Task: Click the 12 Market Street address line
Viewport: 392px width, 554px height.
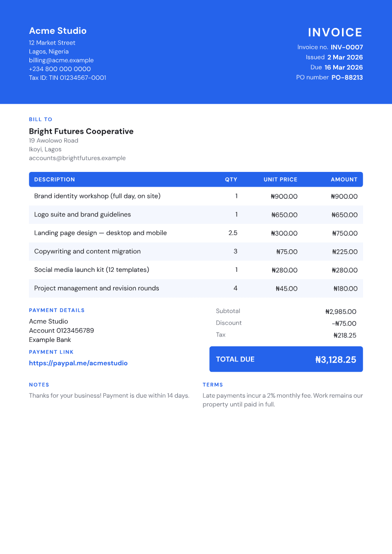Action: point(52,43)
